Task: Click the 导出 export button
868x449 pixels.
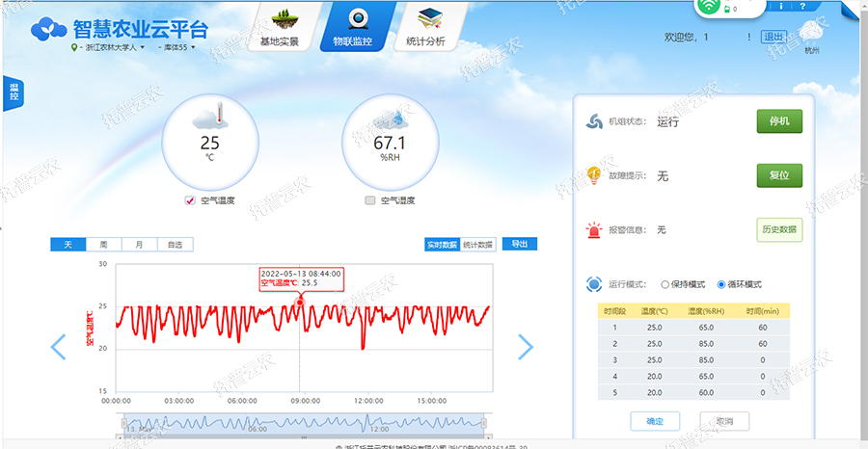Action: (x=520, y=245)
